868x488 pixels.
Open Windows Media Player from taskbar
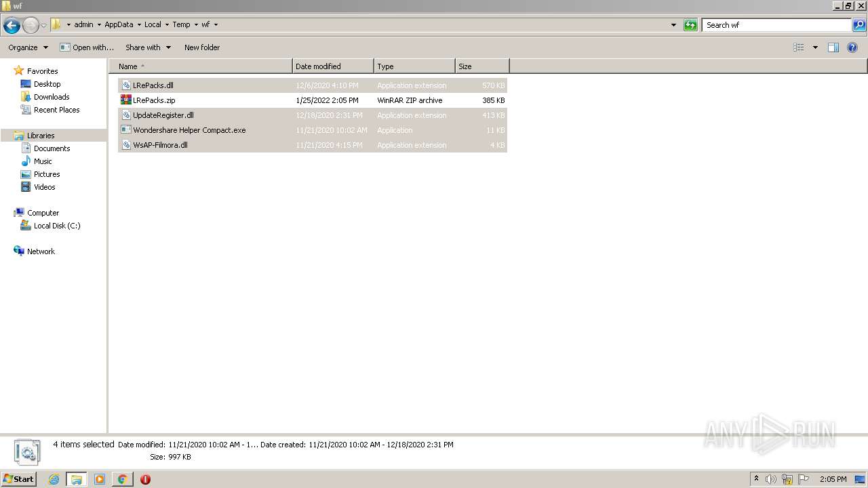tap(100, 479)
